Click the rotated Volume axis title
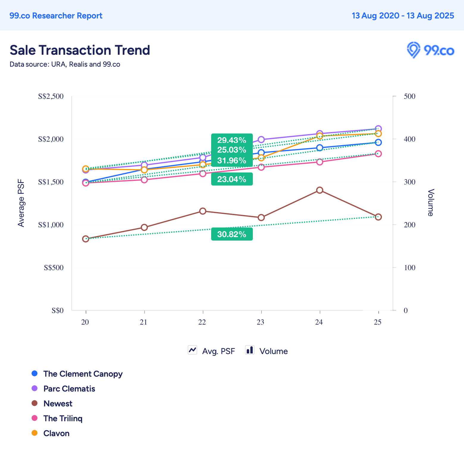This screenshot has width=464, height=476. click(431, 203)
